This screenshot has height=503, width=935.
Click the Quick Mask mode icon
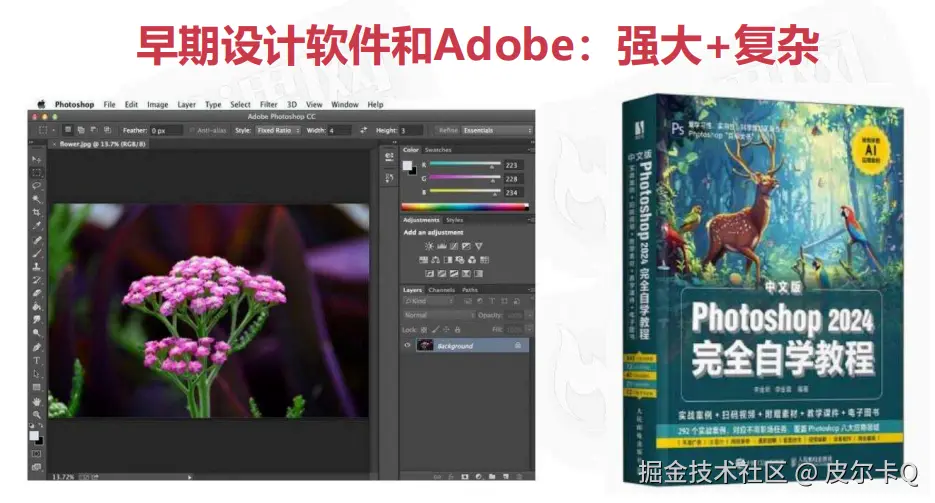click(36, 454)
